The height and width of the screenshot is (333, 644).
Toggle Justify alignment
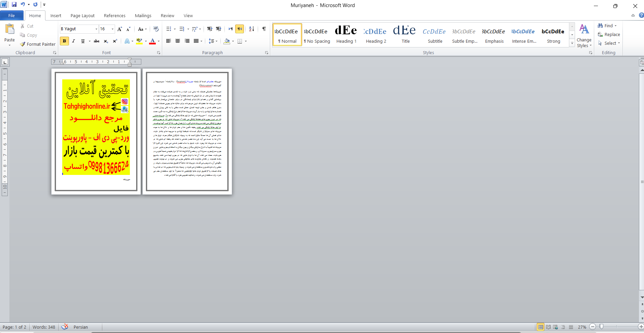[x=196, y=41]
